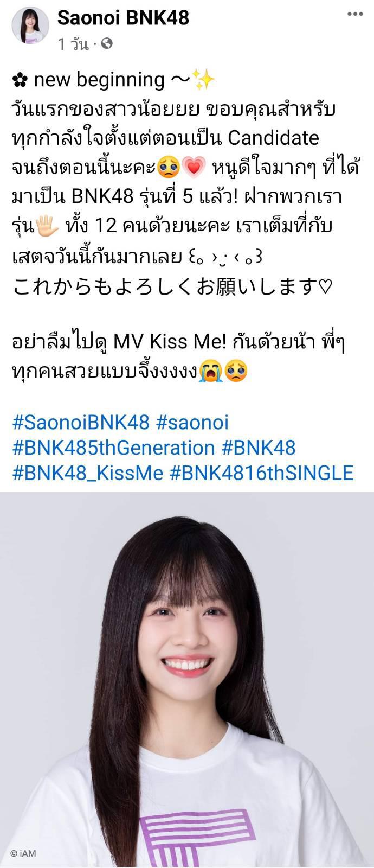
Task: Click the sparkles emoji after 'new beginning'
Action: click(x=204, y=80)
